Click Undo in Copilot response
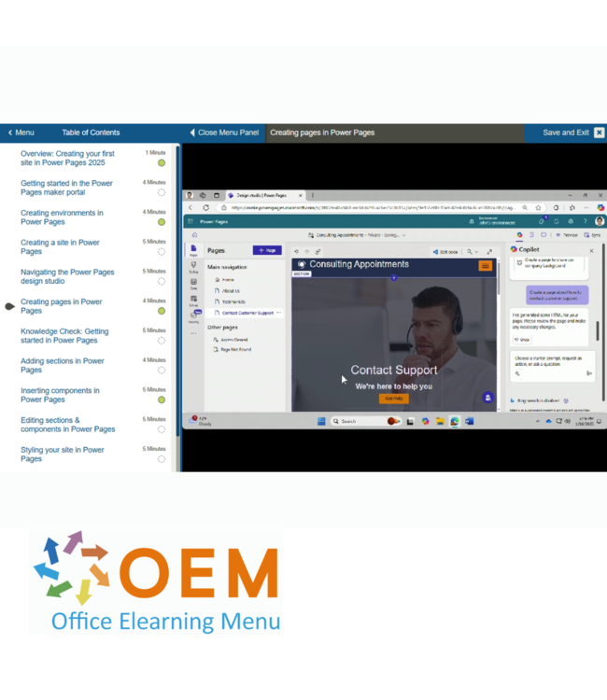 point(522,340)
